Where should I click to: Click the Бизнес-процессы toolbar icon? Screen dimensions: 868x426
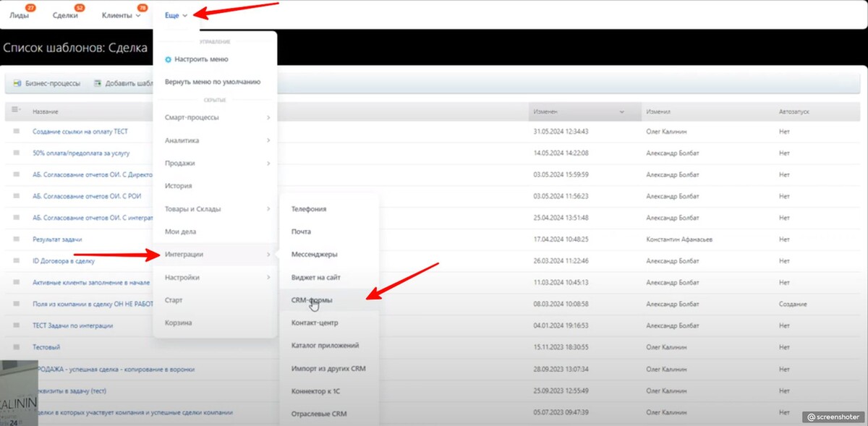click(17, 83)
